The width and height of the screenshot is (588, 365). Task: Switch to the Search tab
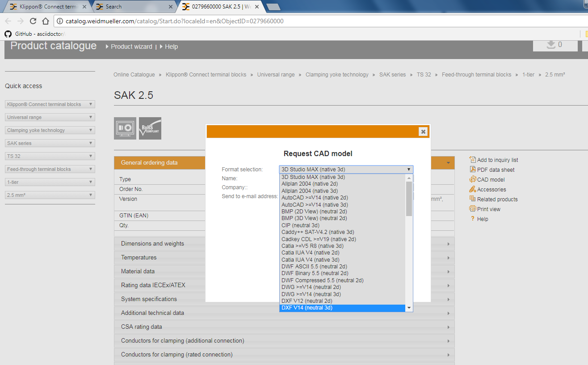[x=135, y=7]
